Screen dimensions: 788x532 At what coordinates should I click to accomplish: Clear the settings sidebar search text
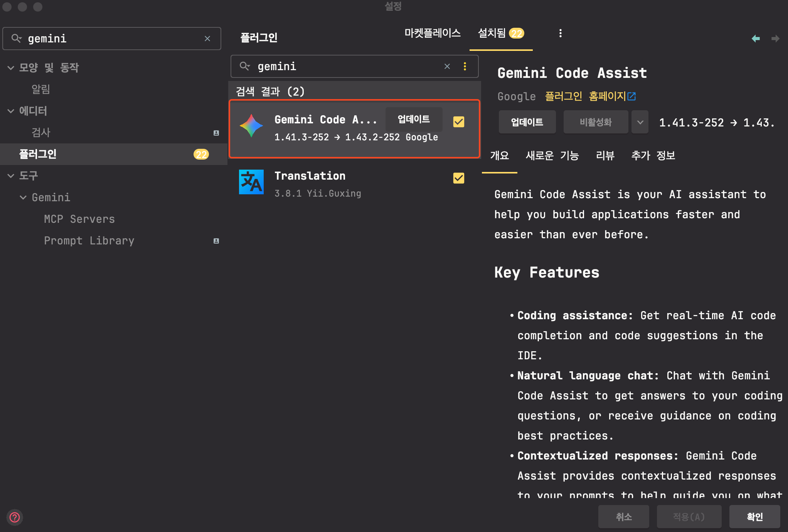[x=207, y=39]
